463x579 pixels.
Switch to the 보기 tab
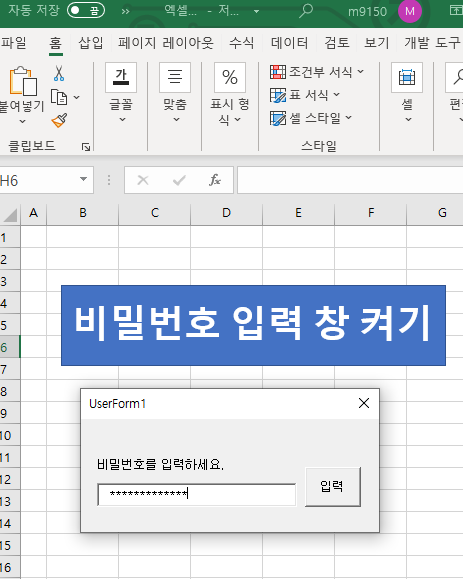click(x=377, y=42)
